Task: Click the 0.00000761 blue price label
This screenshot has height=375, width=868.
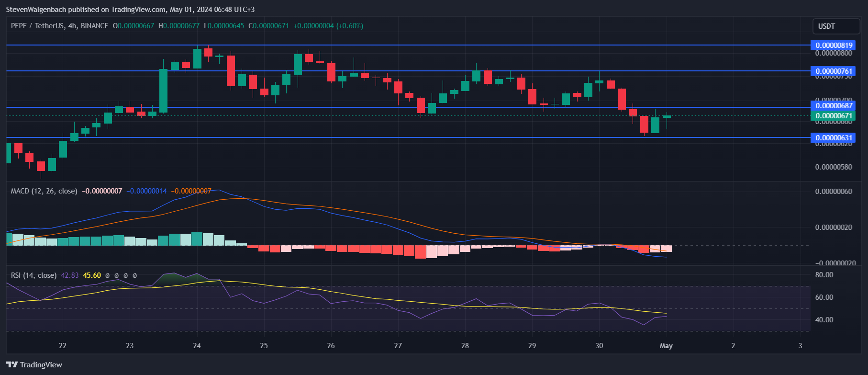Action: [x=833, y=71]
